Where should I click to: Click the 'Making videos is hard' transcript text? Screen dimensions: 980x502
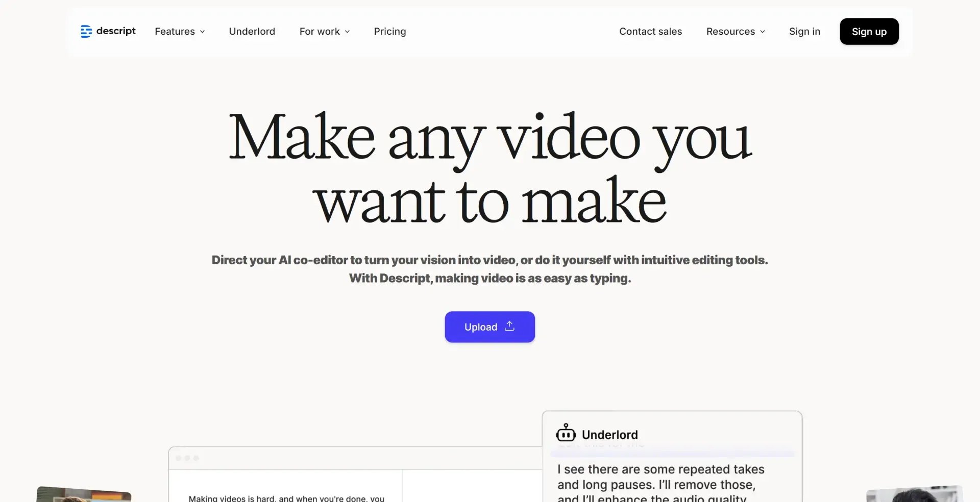[x=286, y=498]
